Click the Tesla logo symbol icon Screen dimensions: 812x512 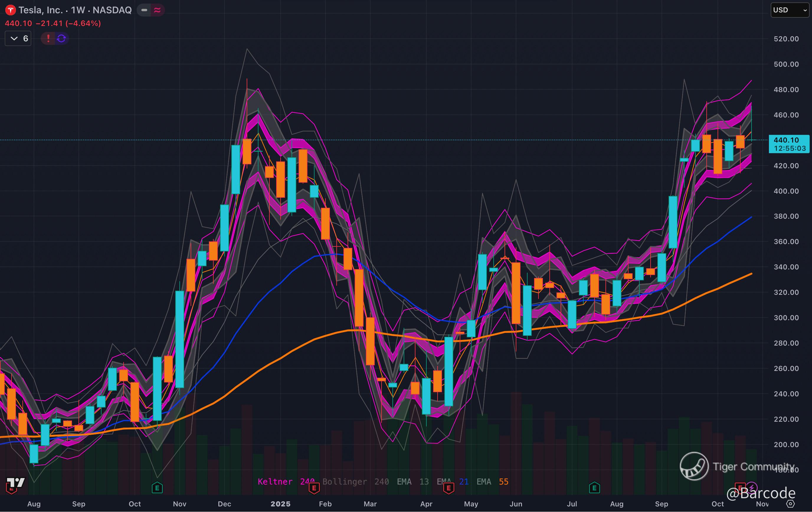coord(10,10)
